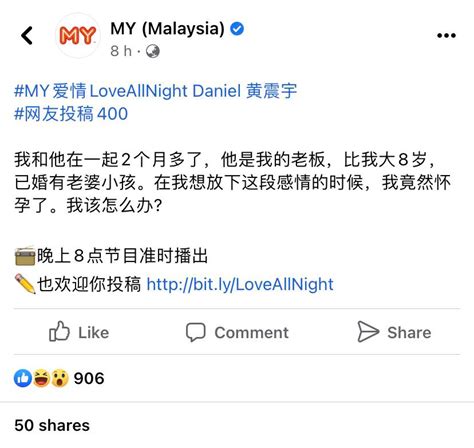Click the Like button label
Screen dimensions: 474x448
[94, 333]
